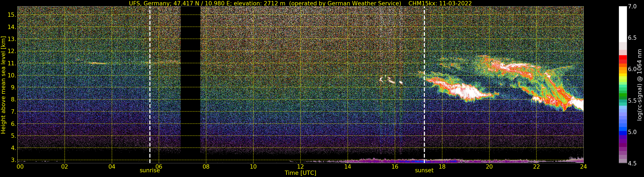
Task: Select the 'sunrise' label below the axis
Action: click(150, 171)
